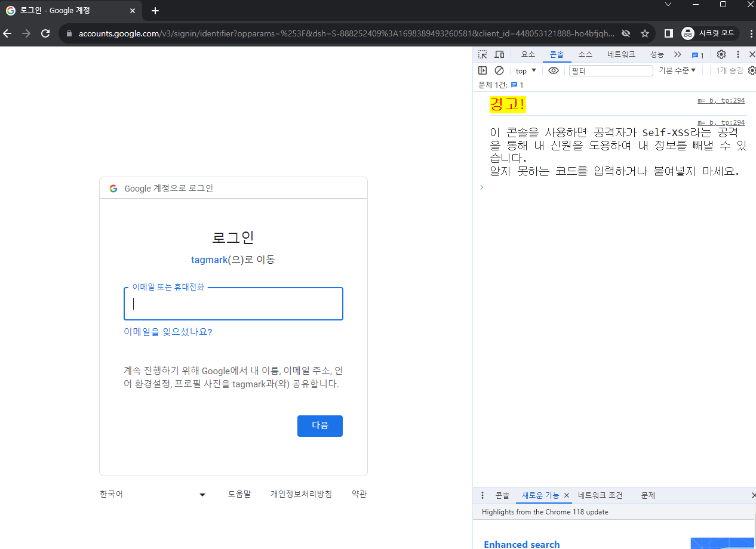Click the 시크릿 모드 incognito indicator

[x=709, y=33]
